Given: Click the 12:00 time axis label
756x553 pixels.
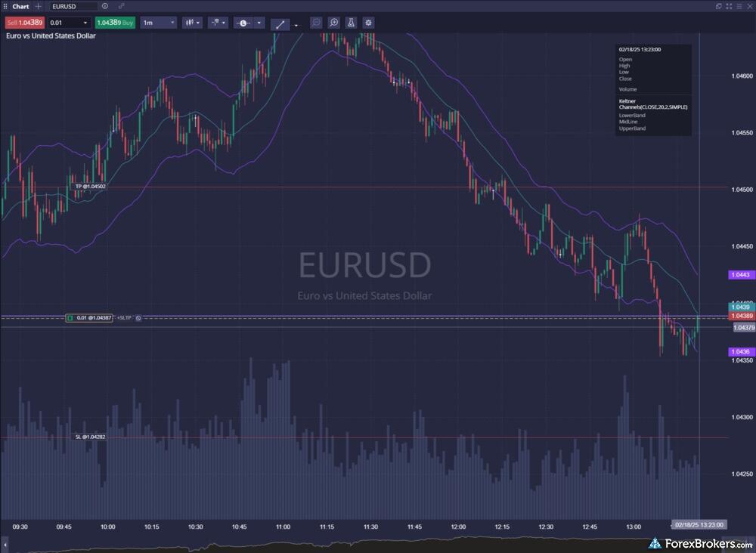Looking at the screenshot, I should [458, 527].
